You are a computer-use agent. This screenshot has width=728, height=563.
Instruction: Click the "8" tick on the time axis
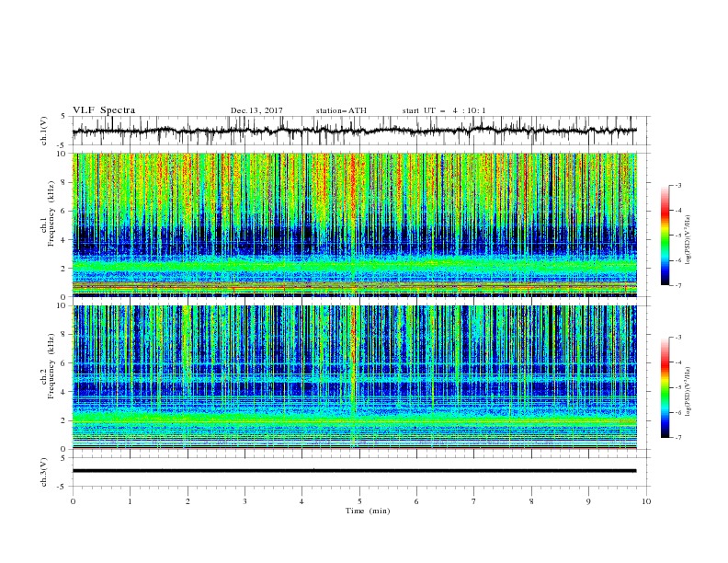[x=531, y=501]
